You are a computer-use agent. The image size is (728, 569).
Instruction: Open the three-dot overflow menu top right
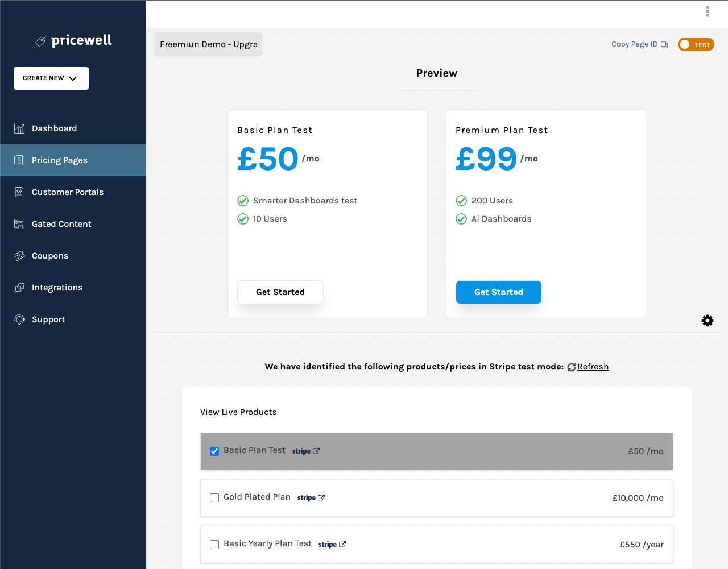click(x=708, y=11)
